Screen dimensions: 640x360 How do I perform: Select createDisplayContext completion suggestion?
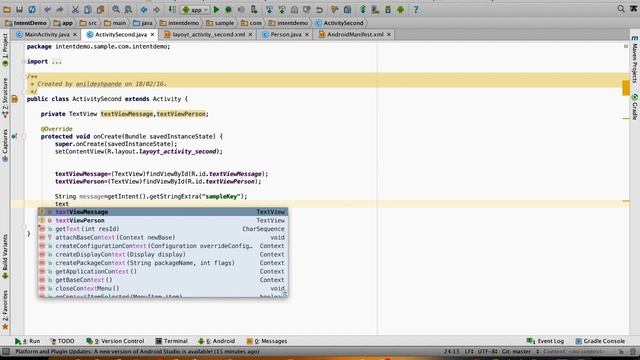(163, 254)
